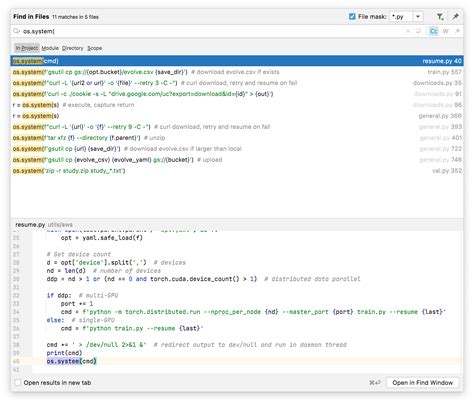Select the Directory scope tab
This screenshot has width=474, height=404.
tap(73, 48)
